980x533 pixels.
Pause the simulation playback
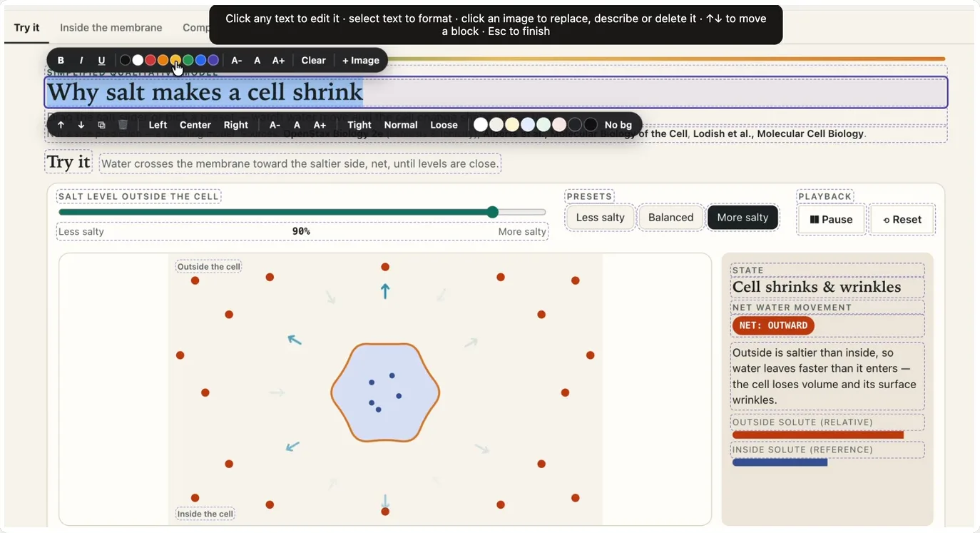[x=831, y=220]
